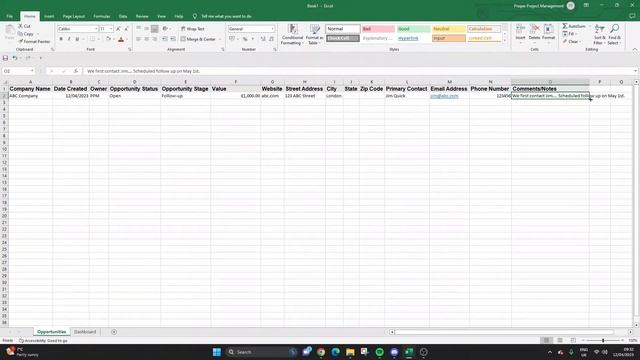Click the AutoSum sigma icon
Image resolution: width=640 pixels, height=360 pixels.
click(565, 26)
